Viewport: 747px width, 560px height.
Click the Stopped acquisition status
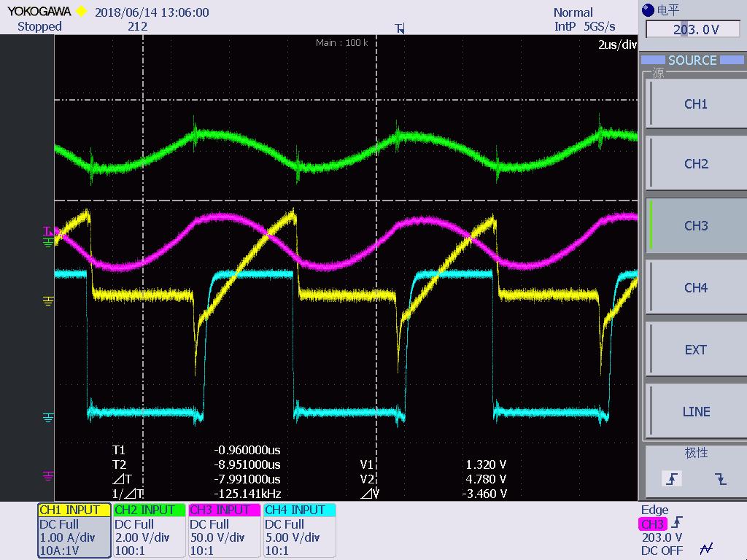tap(39, 27)
